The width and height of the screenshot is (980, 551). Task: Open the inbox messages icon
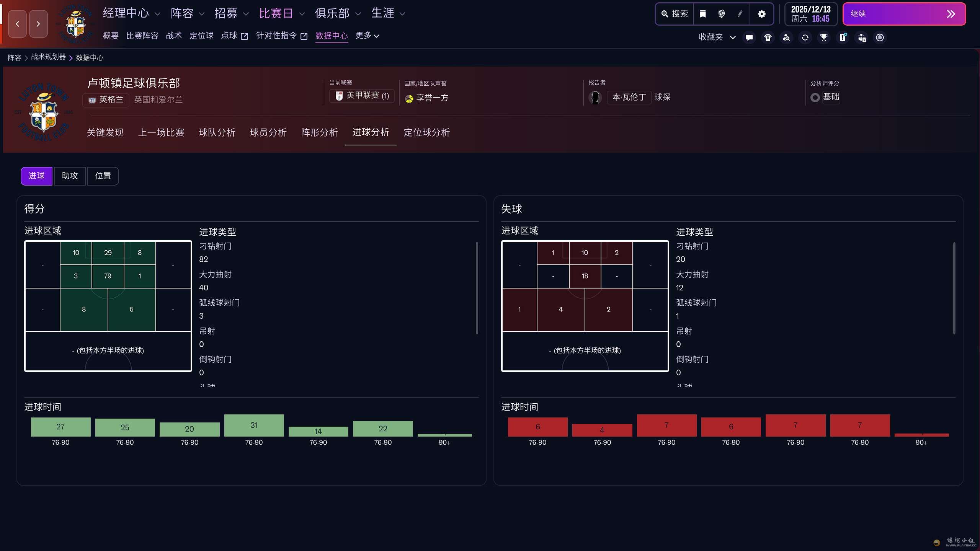click(749, 37)
